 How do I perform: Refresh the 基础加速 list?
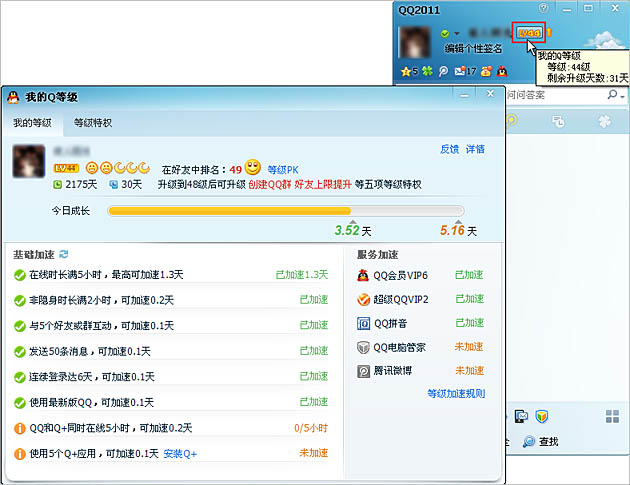[x=64, y=255]
